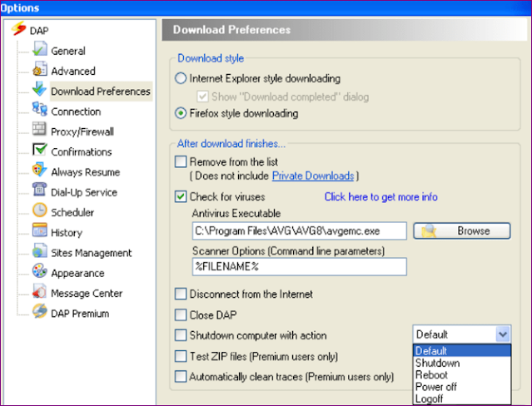The width and height of the screenshot is (532, 406).
Task: Enable Automatically clean traces checkbox
Action: click(x=181, y=377)
